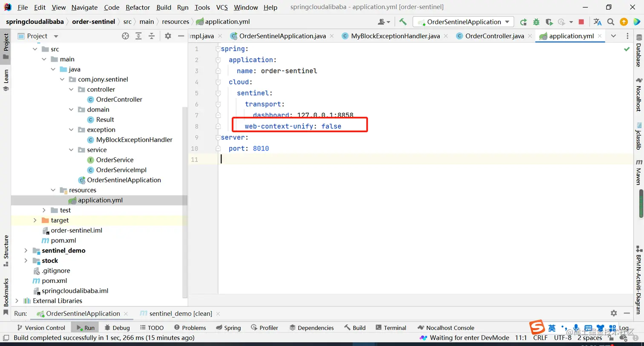Open the VCS menu
This screenshot has height=346, width=644.
tap(222, 7)
